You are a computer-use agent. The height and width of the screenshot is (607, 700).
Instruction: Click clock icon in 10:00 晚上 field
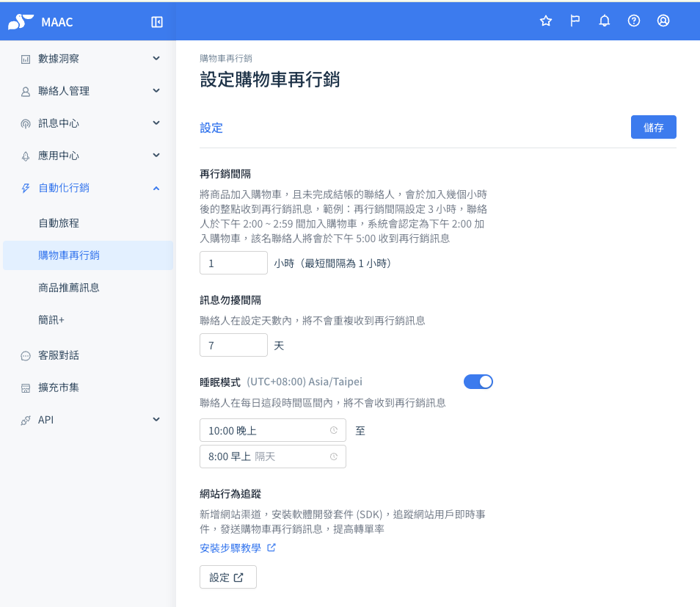pos(333,430)
